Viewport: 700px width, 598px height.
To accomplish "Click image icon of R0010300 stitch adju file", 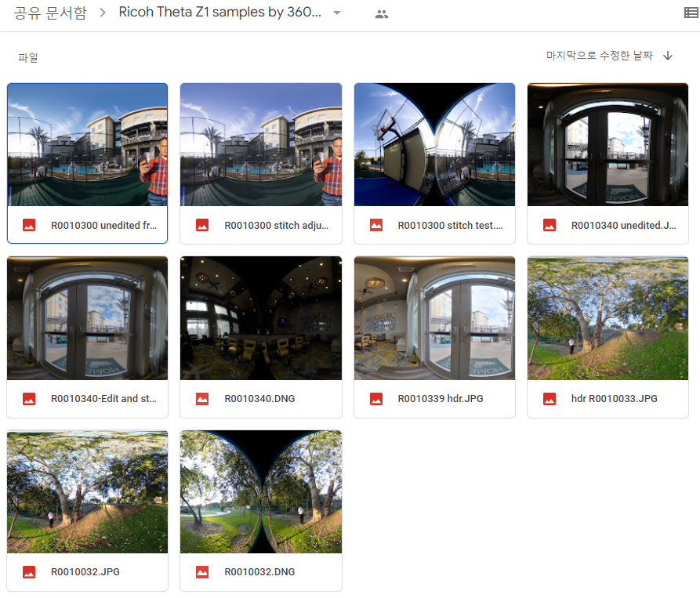I will [202, 225].
